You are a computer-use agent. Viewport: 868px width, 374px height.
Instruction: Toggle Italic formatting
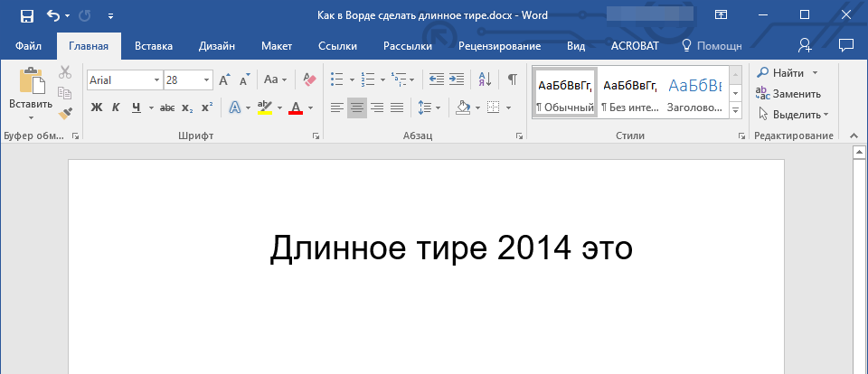click(x=116, y=108)
